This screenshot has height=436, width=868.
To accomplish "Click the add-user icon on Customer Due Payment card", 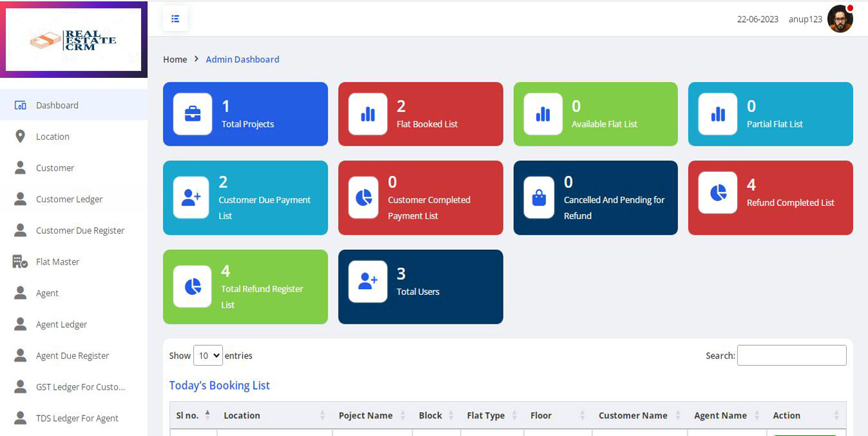I will [x=191, y=198].
